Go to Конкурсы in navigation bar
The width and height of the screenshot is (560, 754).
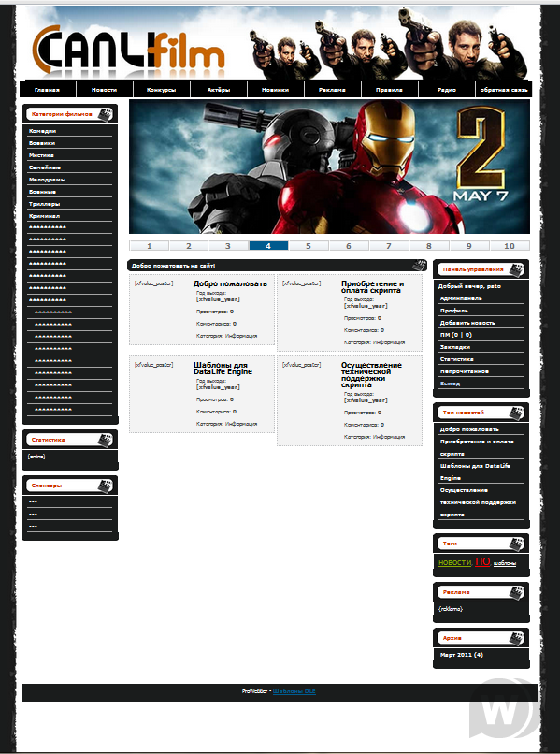(x=162, y=90)
